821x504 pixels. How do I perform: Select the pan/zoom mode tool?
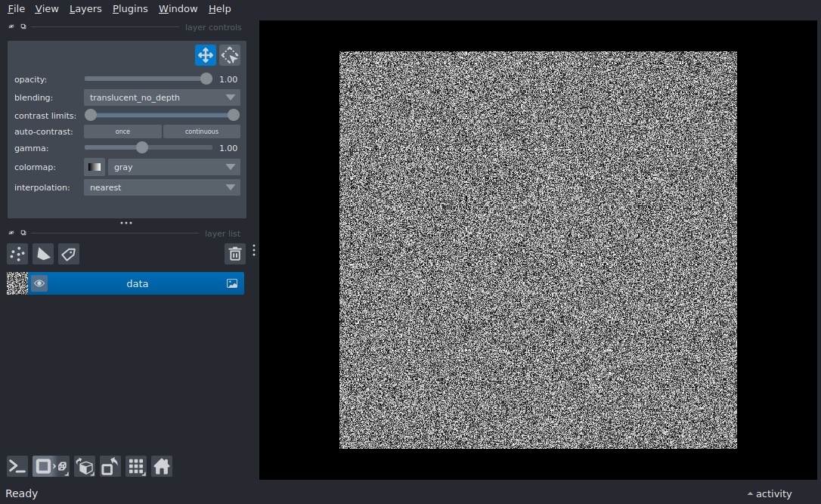click(x=206, y=55)
